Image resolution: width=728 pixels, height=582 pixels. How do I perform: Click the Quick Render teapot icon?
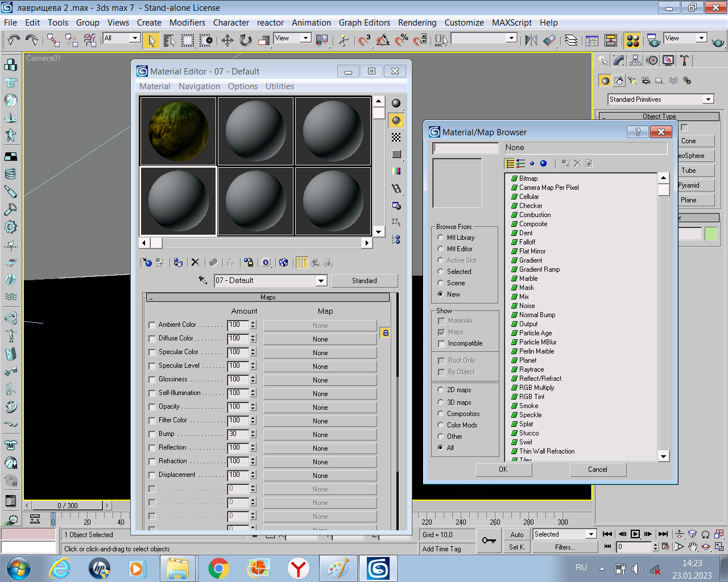pyautogui.click(x=718, y=41)
